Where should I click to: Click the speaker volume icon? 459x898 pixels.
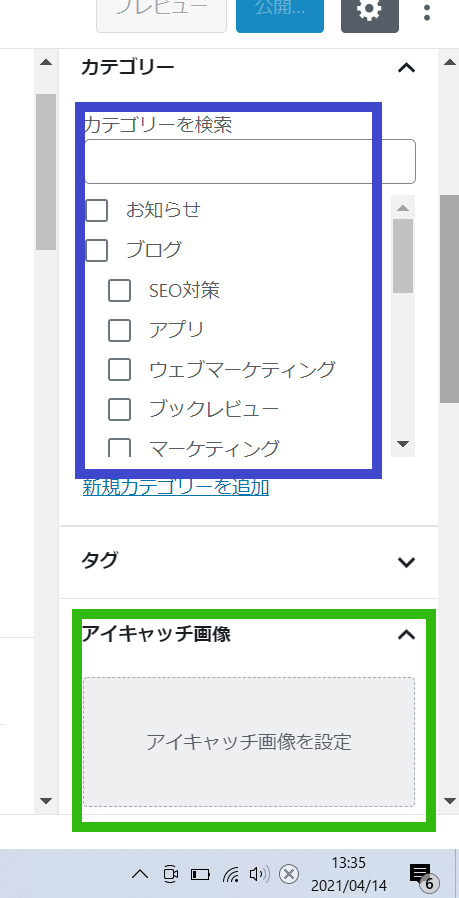click(259, 874)
